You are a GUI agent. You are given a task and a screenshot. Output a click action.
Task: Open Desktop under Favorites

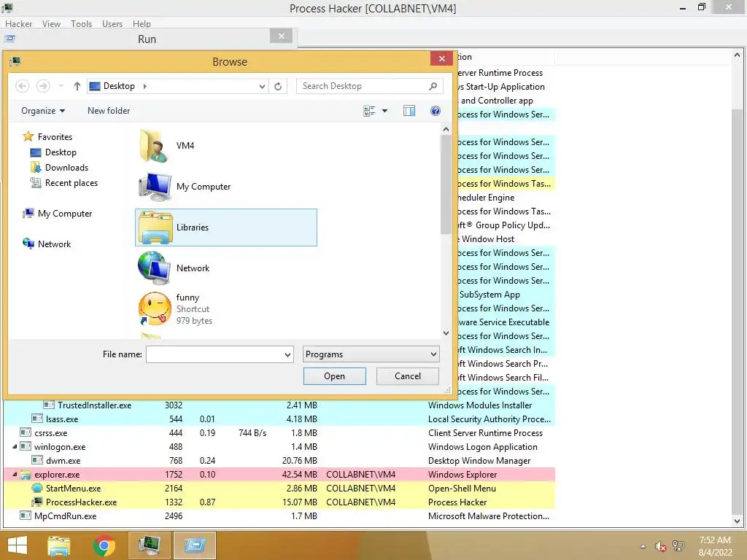pos(53,152)
